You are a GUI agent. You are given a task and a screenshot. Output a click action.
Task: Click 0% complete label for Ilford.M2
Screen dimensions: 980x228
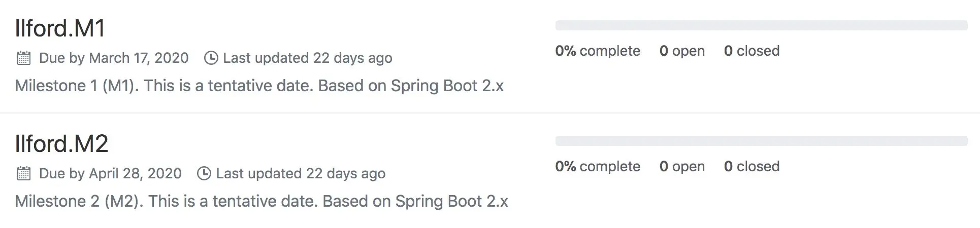tap(598, 166)
